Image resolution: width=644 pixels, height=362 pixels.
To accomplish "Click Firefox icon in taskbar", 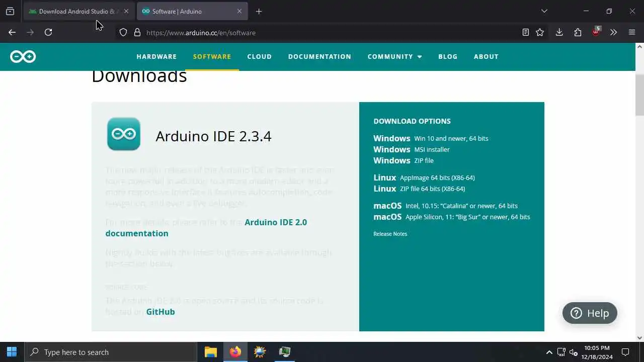I will 235,352.
